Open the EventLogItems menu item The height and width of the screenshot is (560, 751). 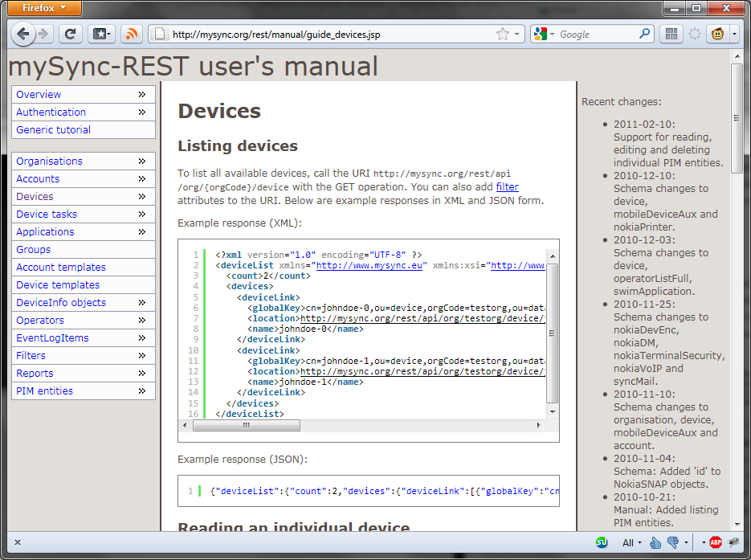tap(84, 338)
